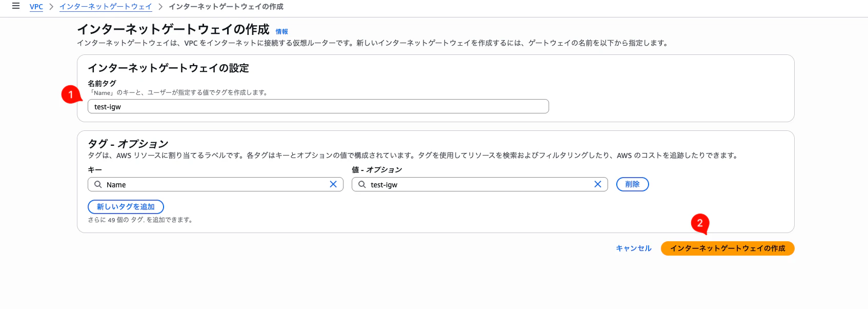Click 削除 to remove the tag

pos(633,184)
